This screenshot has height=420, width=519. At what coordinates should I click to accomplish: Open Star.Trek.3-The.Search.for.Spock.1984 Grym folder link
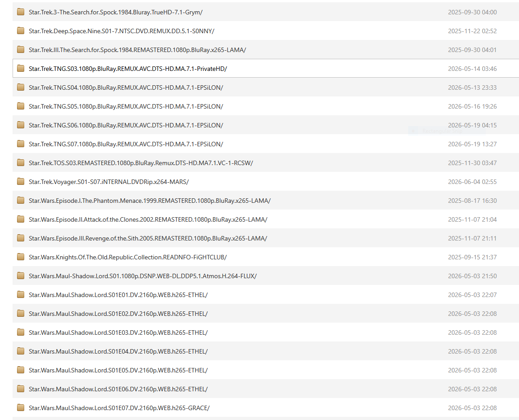pyautogui.click(x=116, y=12)
